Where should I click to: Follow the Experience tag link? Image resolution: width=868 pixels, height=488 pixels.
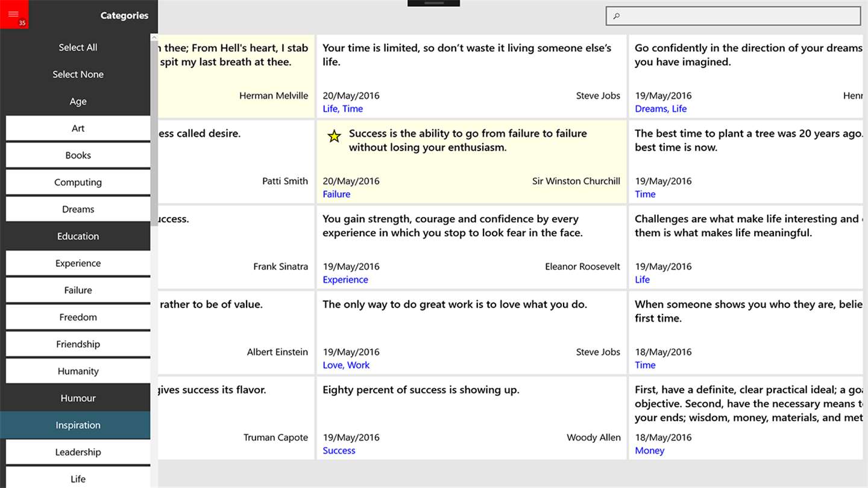(x=345, y=280)
